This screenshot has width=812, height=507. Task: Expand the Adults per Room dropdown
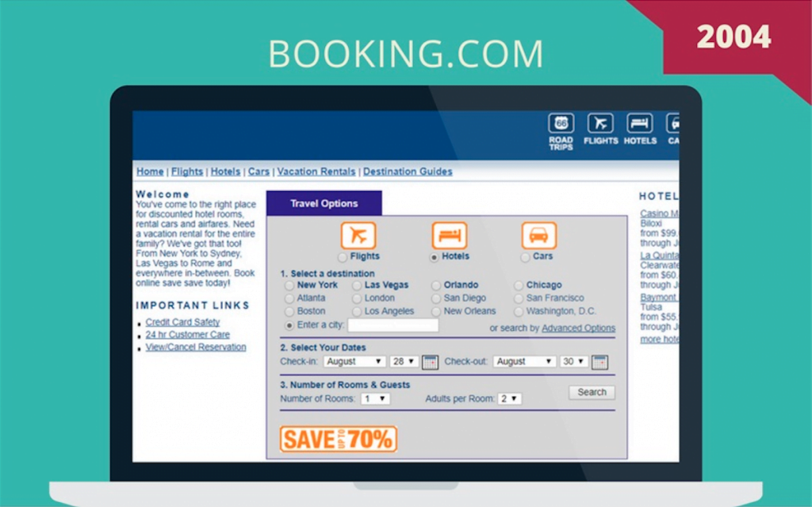coord(509,399)
